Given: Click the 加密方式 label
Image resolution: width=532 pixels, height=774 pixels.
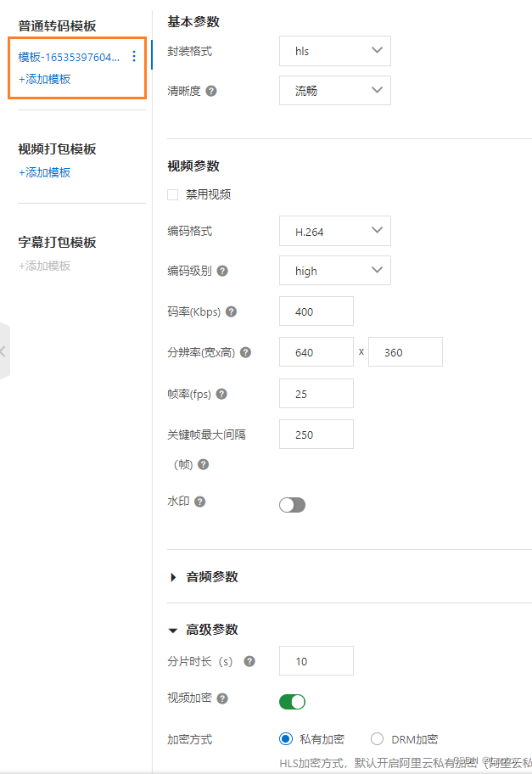Looking at the screenshot, I should tap(189, 739).
